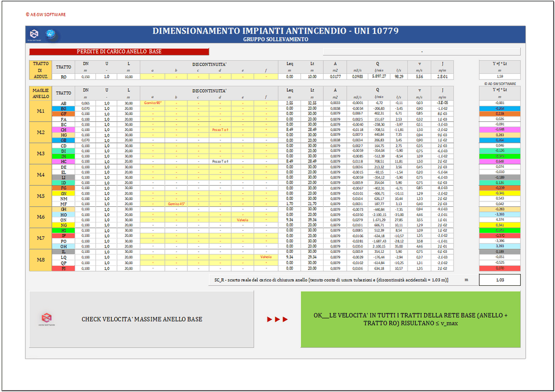Click the red logo in check velocity panel
This screenshot has height=392, width=555.
tap(47, 318)
